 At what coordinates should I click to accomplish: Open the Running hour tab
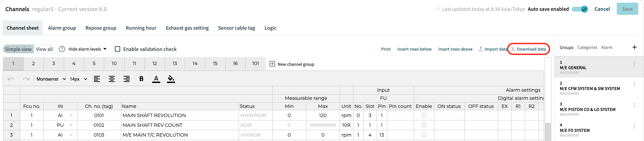[x=141, y=28]
